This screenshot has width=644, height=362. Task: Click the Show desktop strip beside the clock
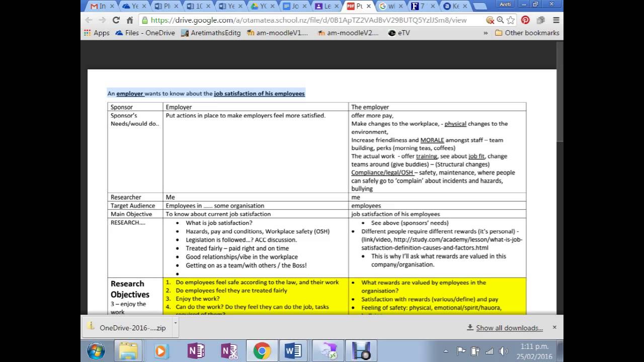click(x=560, y=351)
